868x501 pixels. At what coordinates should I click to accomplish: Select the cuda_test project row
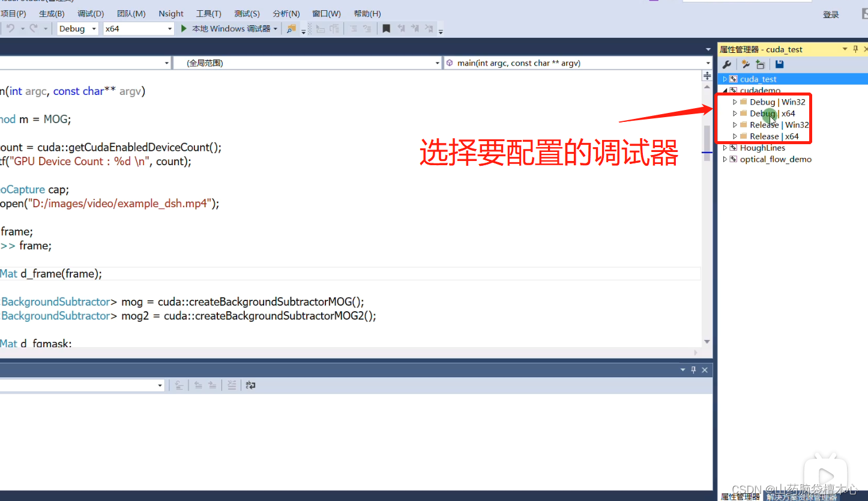(x=792, y=79)
